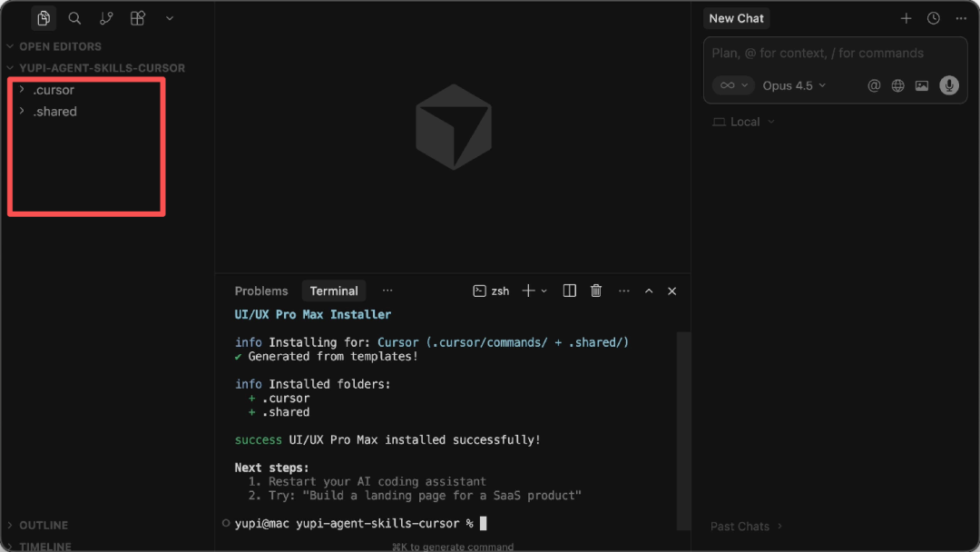Expand Past Chats list

coord(746,527)
